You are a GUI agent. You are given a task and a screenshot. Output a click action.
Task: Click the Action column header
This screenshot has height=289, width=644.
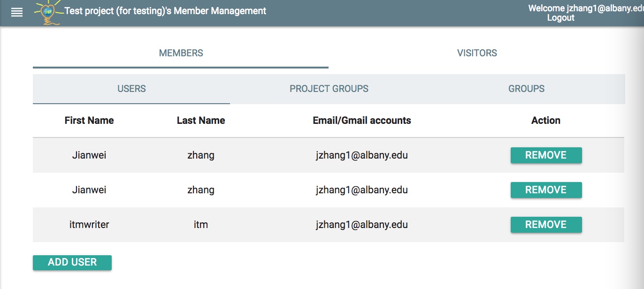[546, 120]
